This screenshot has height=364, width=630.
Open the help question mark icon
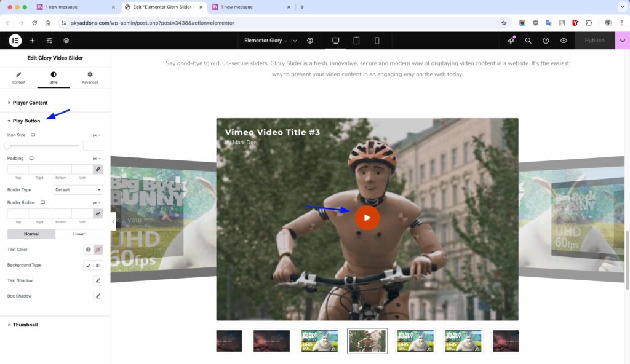click(x=546, y=41)
